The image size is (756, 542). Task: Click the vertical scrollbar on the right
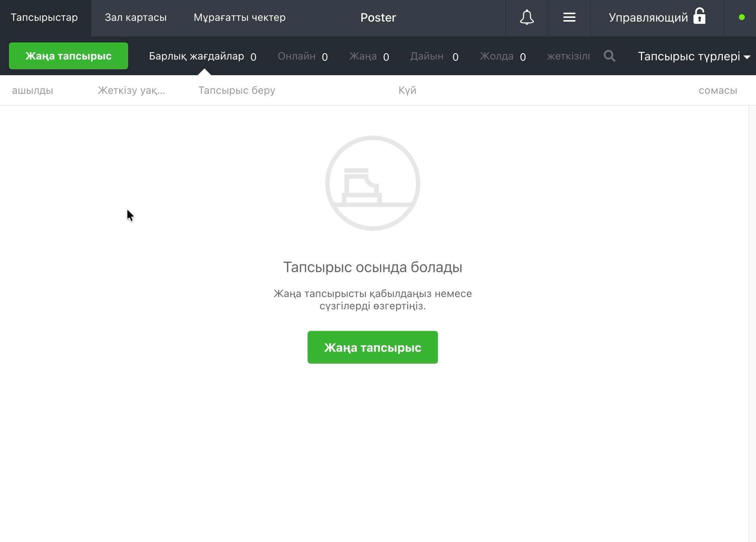(x=752, y=323)
